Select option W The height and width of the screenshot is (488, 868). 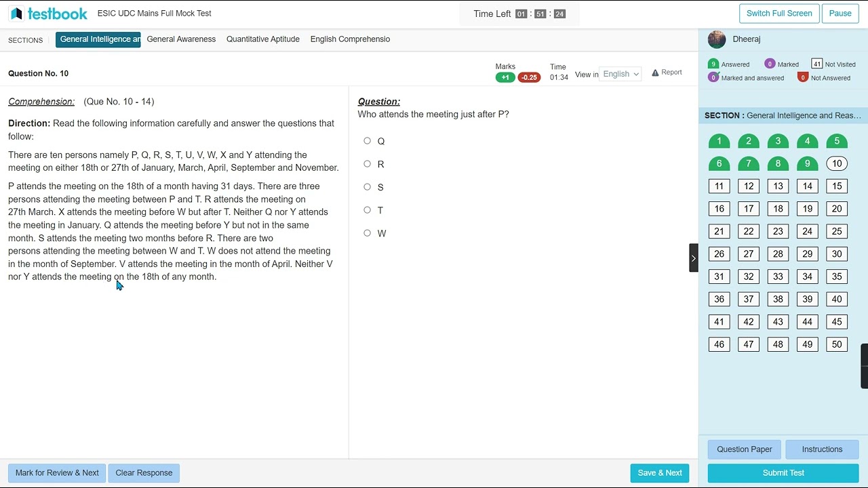(x=367, y=233)
